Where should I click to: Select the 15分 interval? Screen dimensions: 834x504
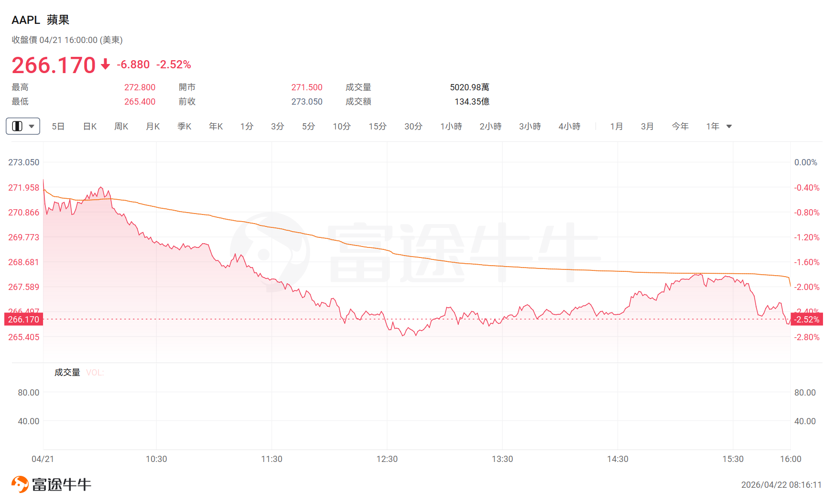click(378, 127)
